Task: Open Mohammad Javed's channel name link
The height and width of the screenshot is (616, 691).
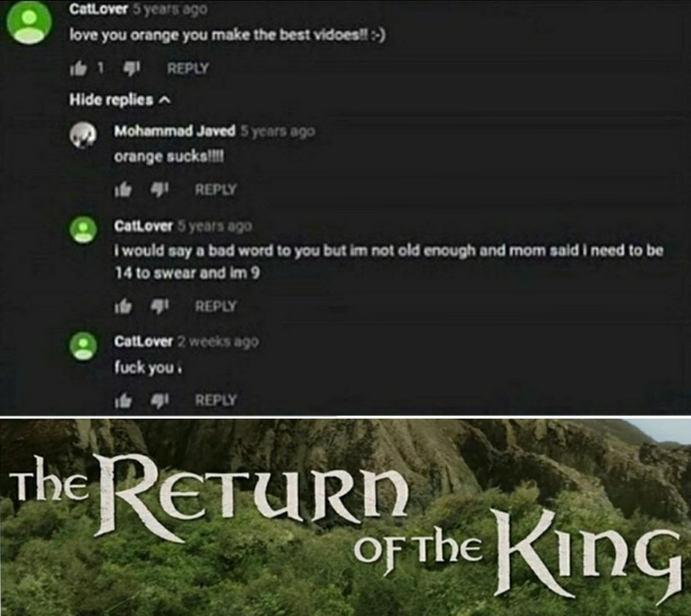Action: click(175, 131)
